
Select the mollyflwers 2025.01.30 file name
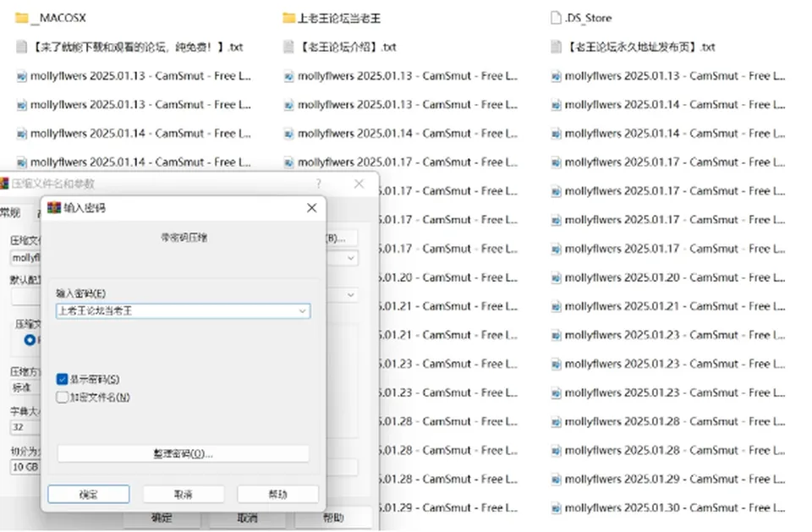[x=675, y=507]
